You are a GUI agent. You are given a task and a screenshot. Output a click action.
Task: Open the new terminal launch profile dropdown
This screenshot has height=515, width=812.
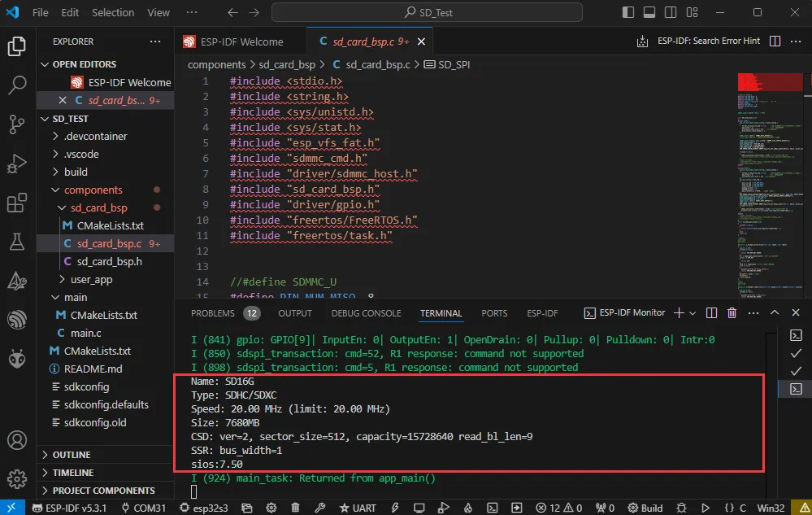click(693, 313)
